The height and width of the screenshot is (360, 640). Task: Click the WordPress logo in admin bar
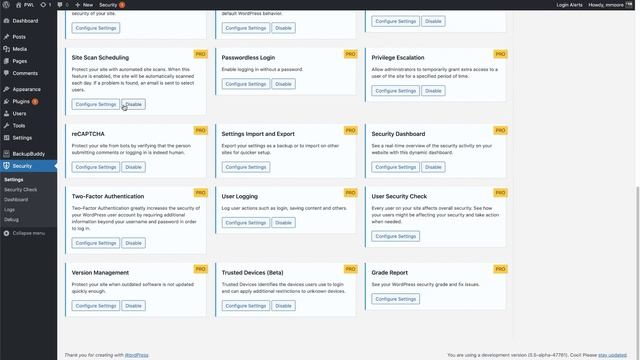[x=6, y=5]
